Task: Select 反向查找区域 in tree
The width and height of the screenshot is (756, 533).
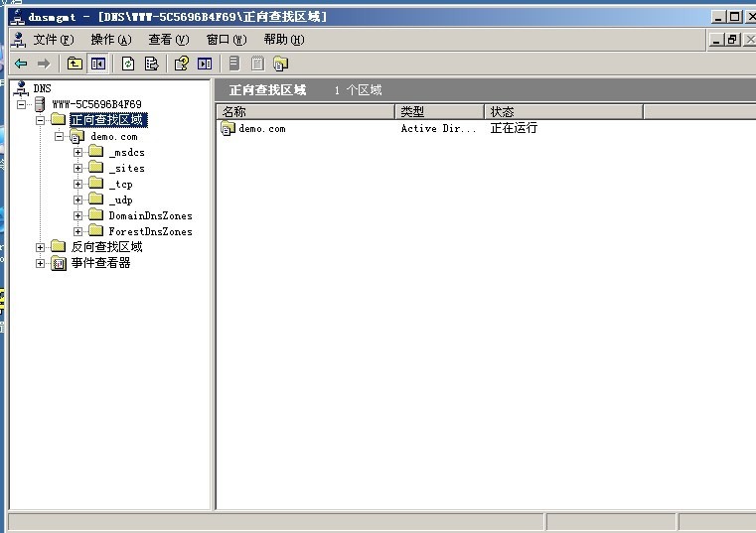Action: click(106, 247)
